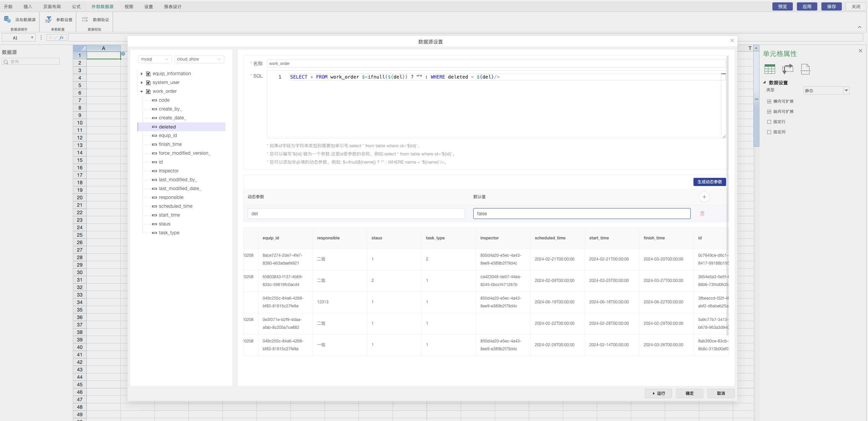This screenshot has width=868, height=421.
Task: Click column A header in spreadsheet
Action: pos(103,48)
